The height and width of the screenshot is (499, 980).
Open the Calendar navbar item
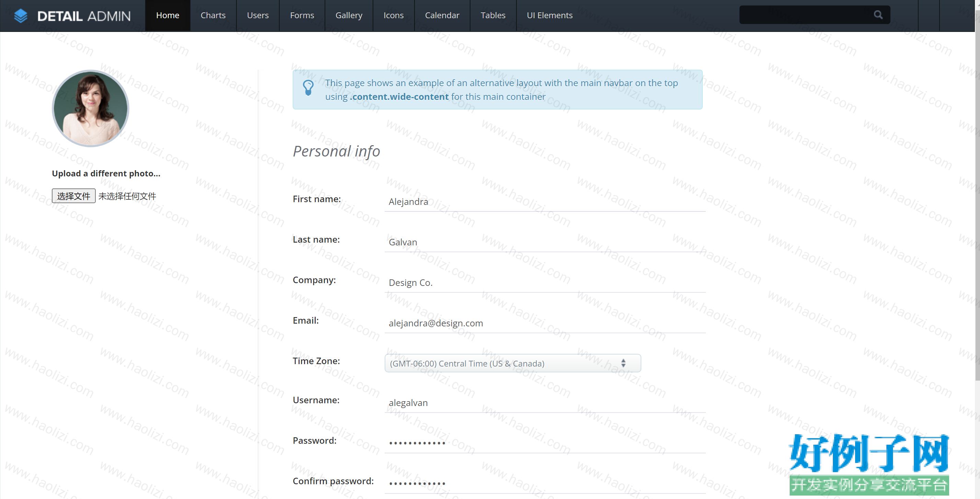click(x=442, y=15)
